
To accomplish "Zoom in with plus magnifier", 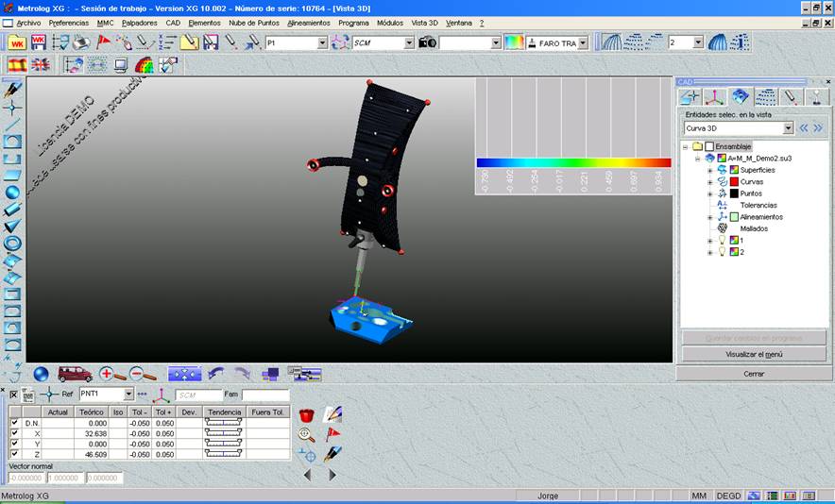I will coord(111,374).
